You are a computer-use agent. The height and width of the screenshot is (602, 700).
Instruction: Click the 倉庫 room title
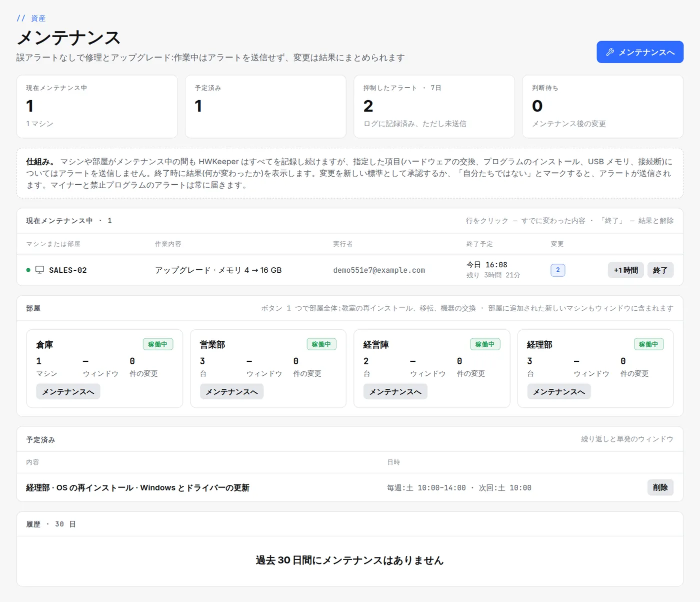(x=44, y=345)
